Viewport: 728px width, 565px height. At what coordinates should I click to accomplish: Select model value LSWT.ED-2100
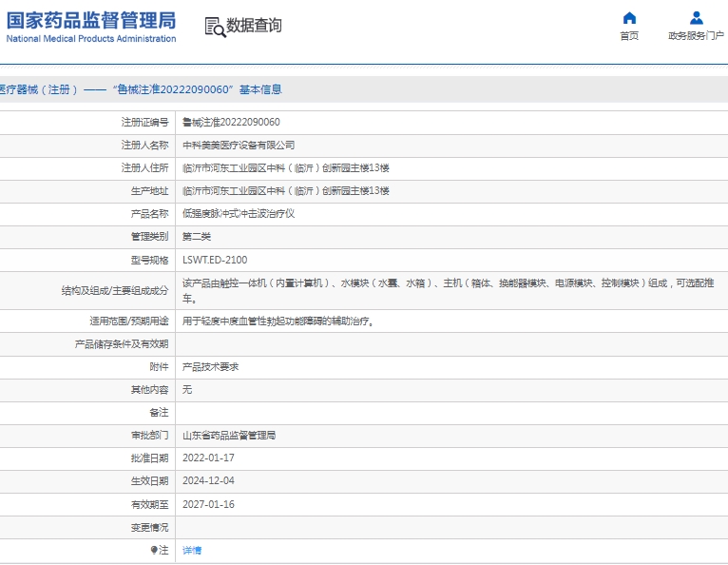(x=215, y=261)
